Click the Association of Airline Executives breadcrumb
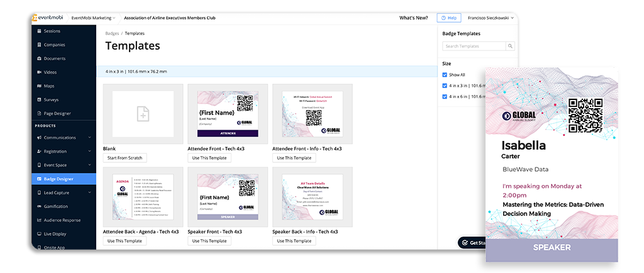 (170, 18)
